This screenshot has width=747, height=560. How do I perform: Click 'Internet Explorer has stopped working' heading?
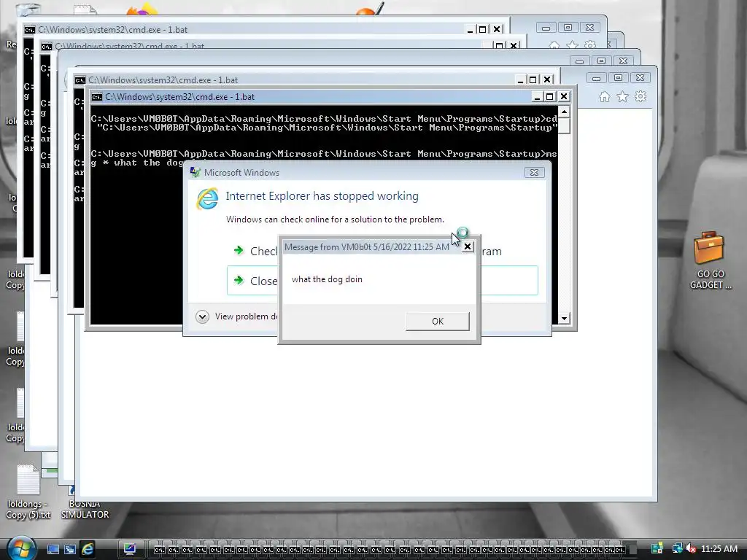click(322, 195)
